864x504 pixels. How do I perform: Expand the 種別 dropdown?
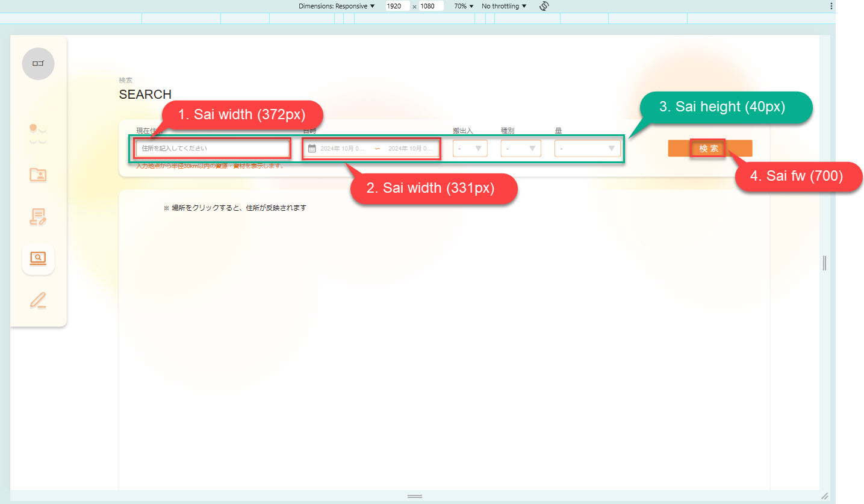coord(520,149)
